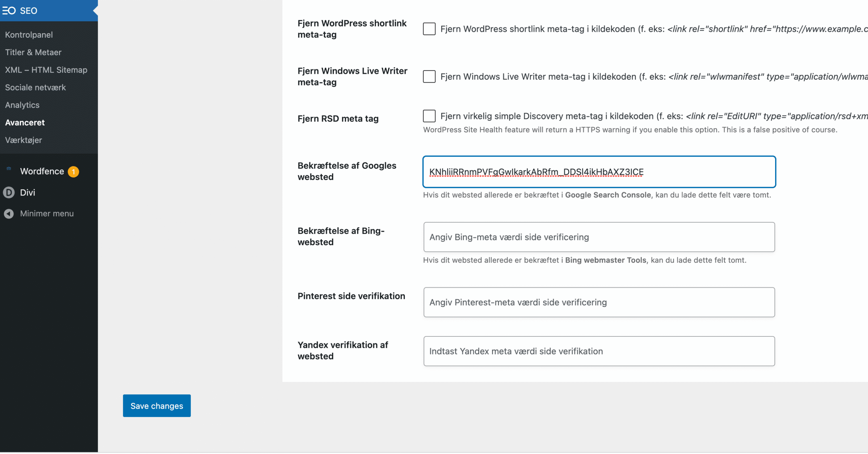Click the Divi logo icon
Screen dimensions: 868x454
9,192
